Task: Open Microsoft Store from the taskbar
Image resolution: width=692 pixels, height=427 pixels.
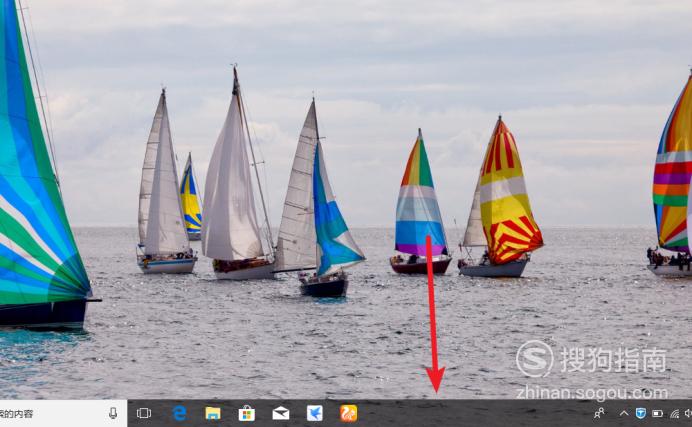Action: click(247, 413)
